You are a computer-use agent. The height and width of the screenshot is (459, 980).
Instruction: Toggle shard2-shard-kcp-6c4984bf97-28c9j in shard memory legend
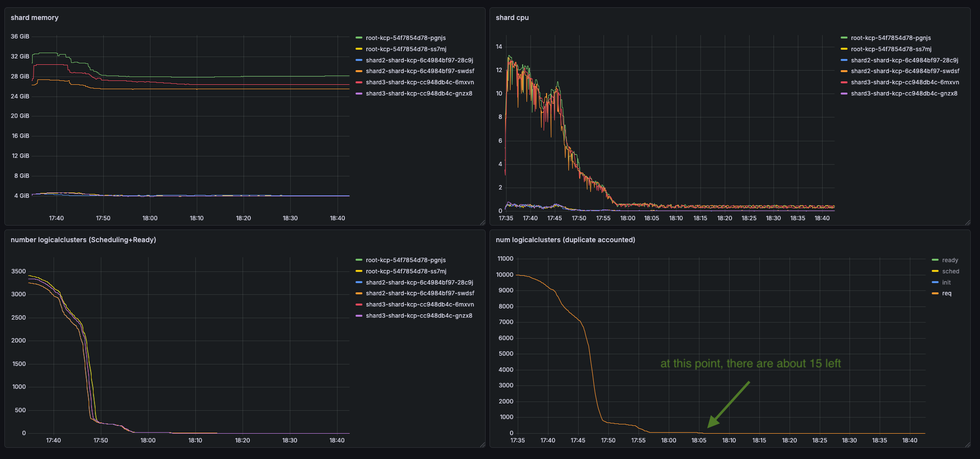pyautogui.click(x=419, y=60)
